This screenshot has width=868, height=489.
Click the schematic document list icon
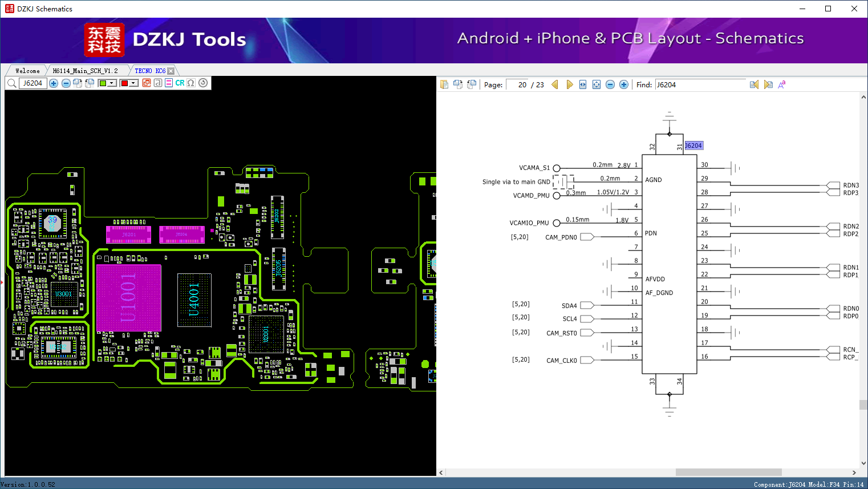(444, 84)
